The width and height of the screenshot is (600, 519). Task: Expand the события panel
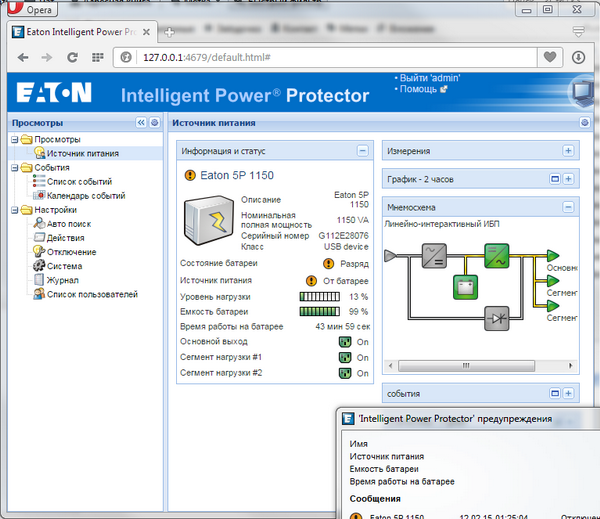(x=568, y=393)
